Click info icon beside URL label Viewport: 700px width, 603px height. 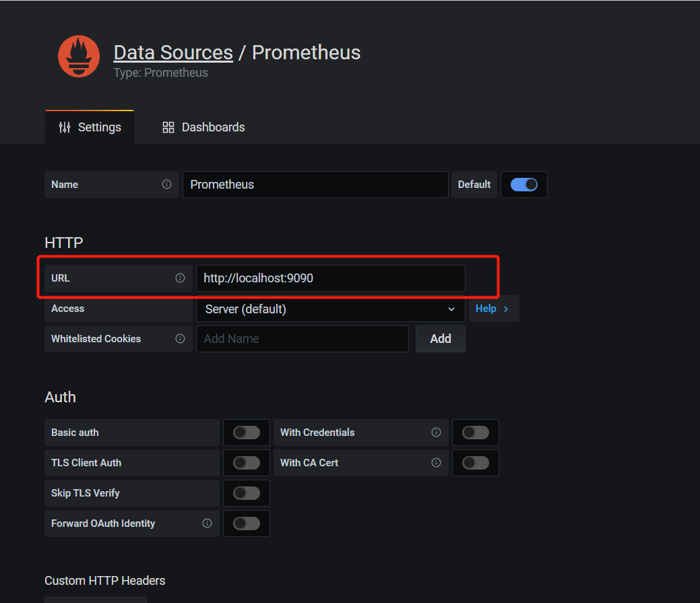point(180,278)
